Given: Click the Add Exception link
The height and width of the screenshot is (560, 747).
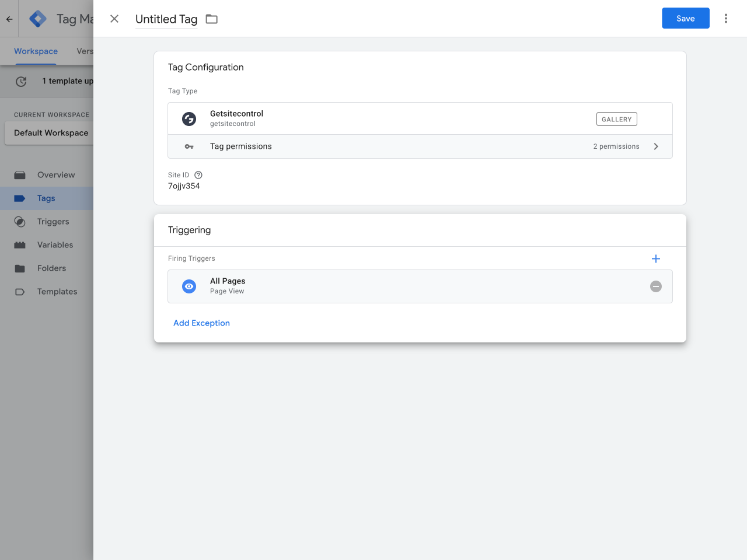Looking at the screenshot, I should click(x=201, y=323).
